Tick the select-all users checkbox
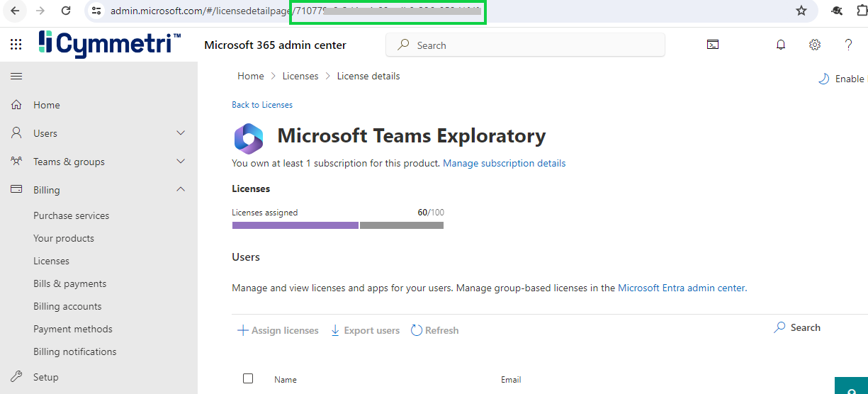The image size is (868, 394). point(248,378)
